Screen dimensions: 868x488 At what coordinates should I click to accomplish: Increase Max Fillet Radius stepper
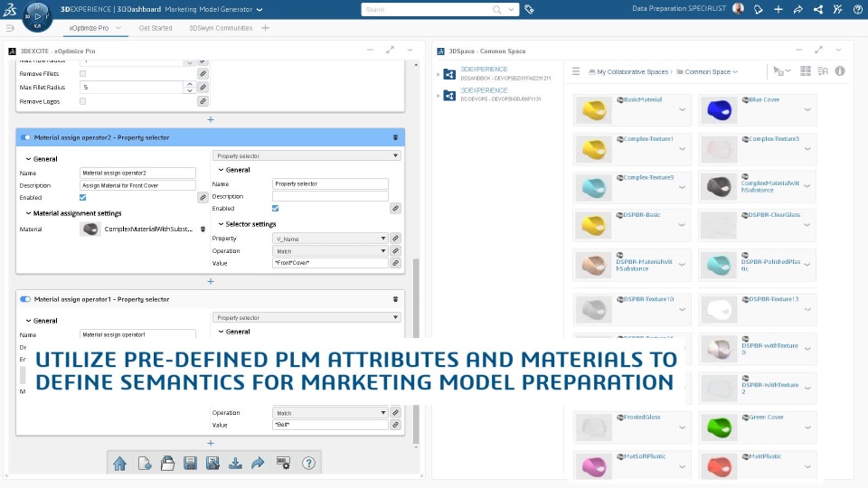tap(189, 85)
